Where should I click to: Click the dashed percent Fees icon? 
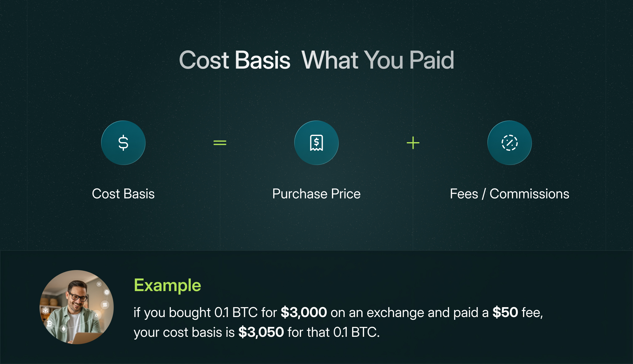[510, 143]
